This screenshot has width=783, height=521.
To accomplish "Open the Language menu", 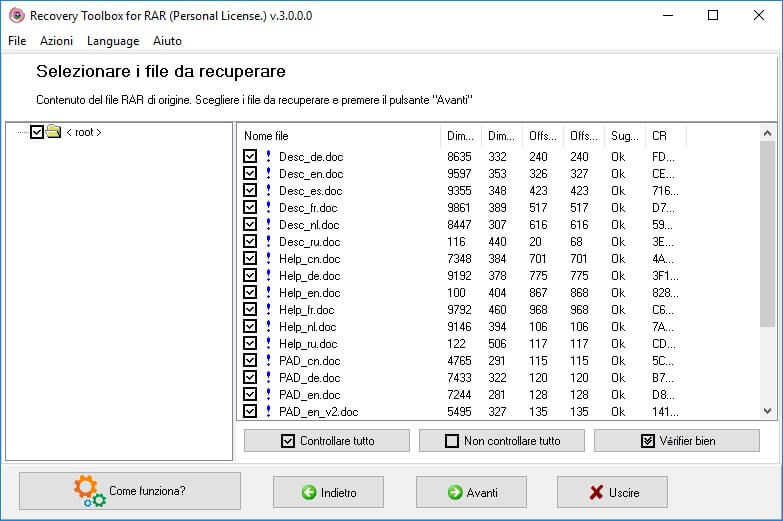I will (x=113, y=41).
